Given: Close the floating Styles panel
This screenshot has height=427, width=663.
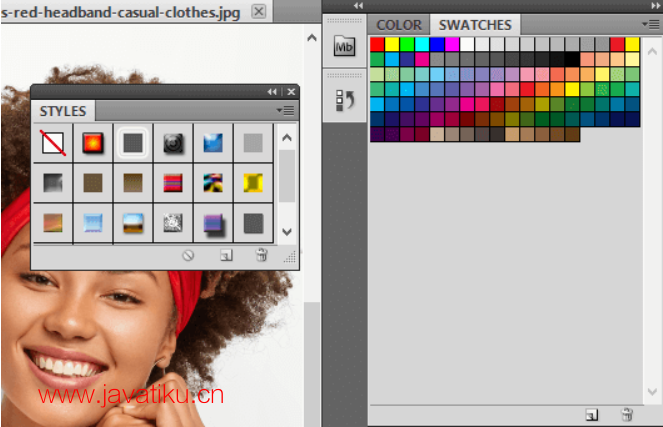Looking at the screenshot, I should (x=290, y=92).
